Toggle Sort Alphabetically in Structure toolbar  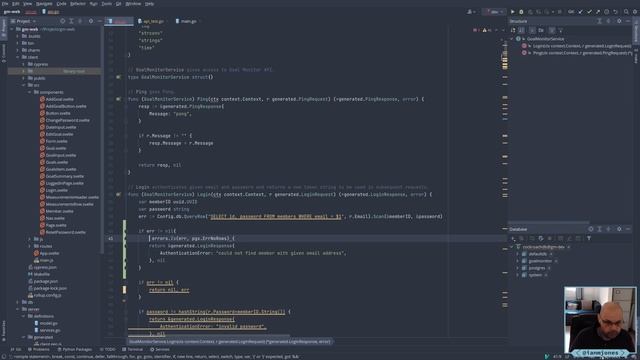coord(522,30)
